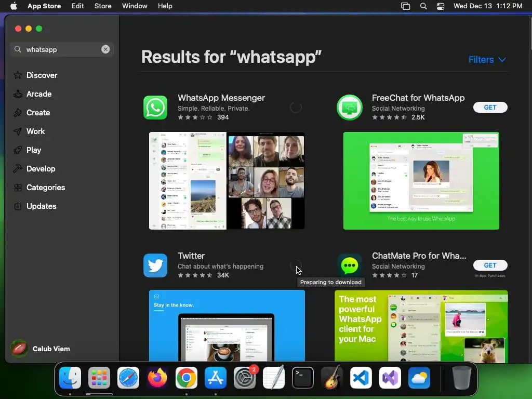Open the Apple menu
The image size is (532, 399).
click(14, 6)
